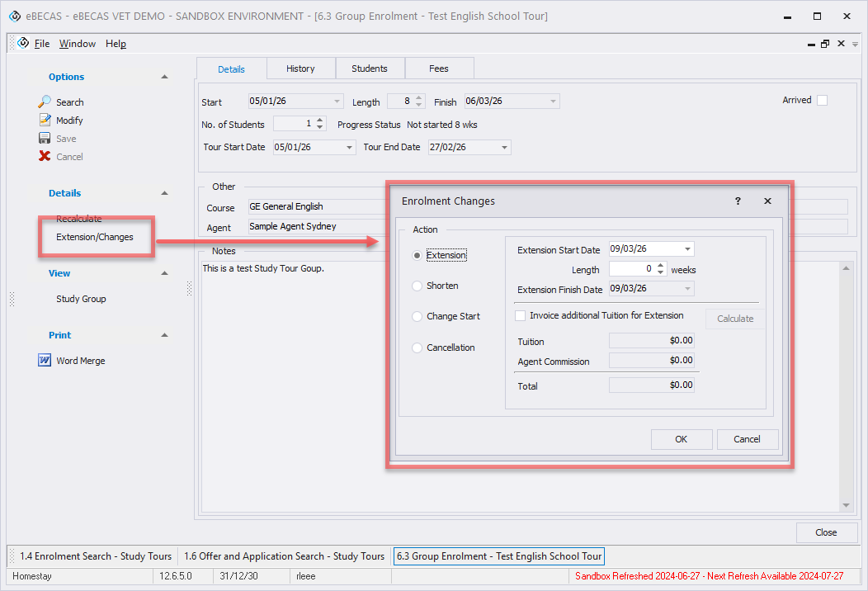
Task: Increase the extension Length weeks spinner
Action: (x=661, y=266)
